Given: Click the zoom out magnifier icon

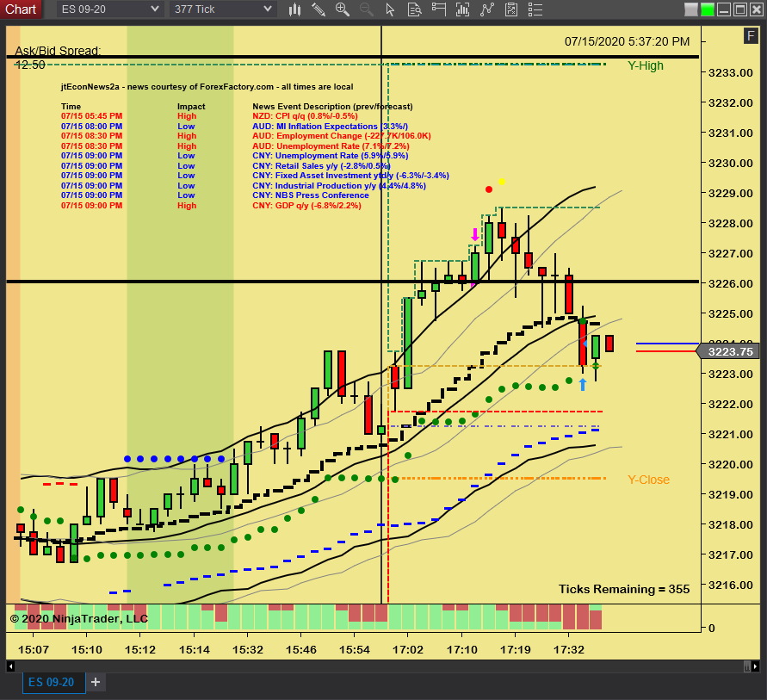Looking at the screenshot, I should 367,9.
